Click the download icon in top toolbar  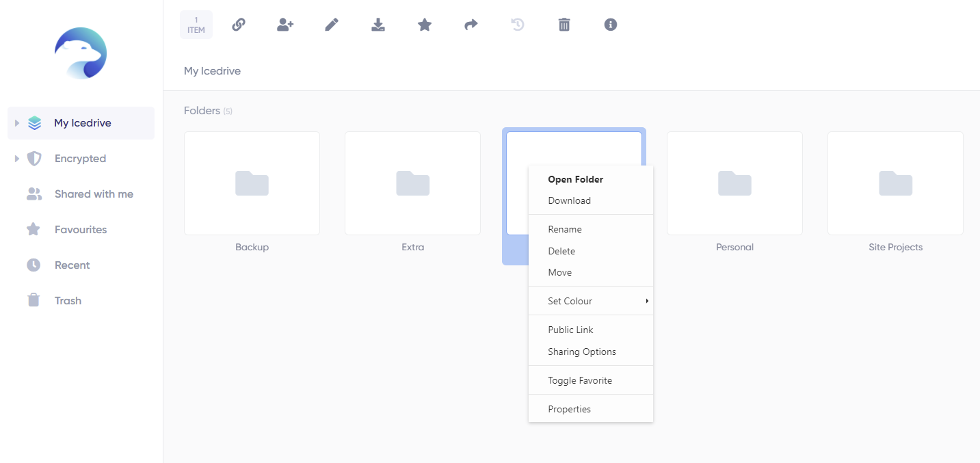378,25
